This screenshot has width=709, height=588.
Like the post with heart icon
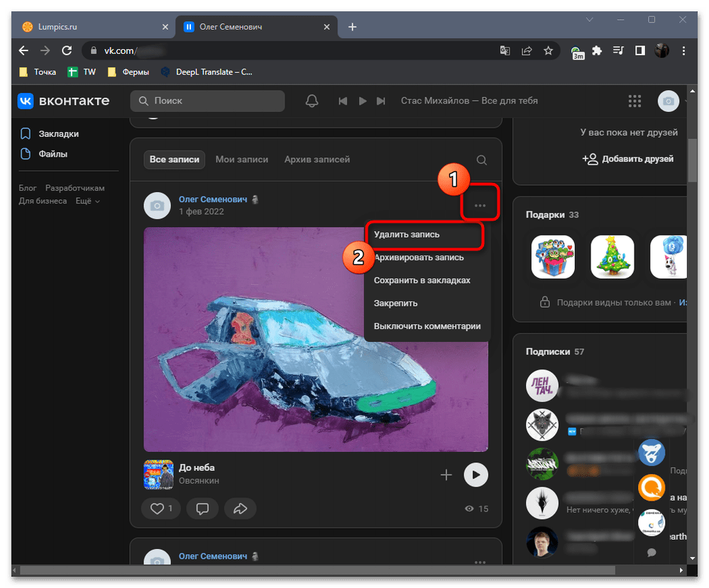coord(161,509)
